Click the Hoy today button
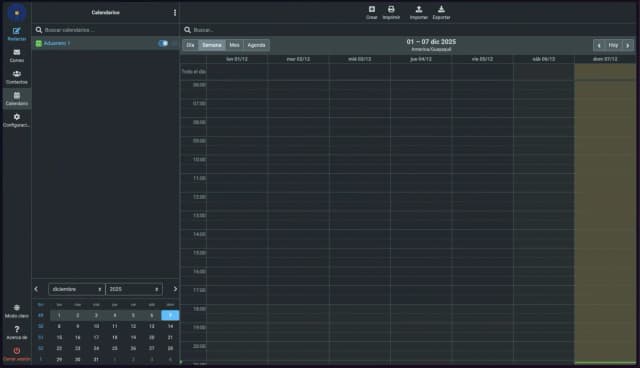The height and width of the screenshot is (368, 640). point(613,45)
